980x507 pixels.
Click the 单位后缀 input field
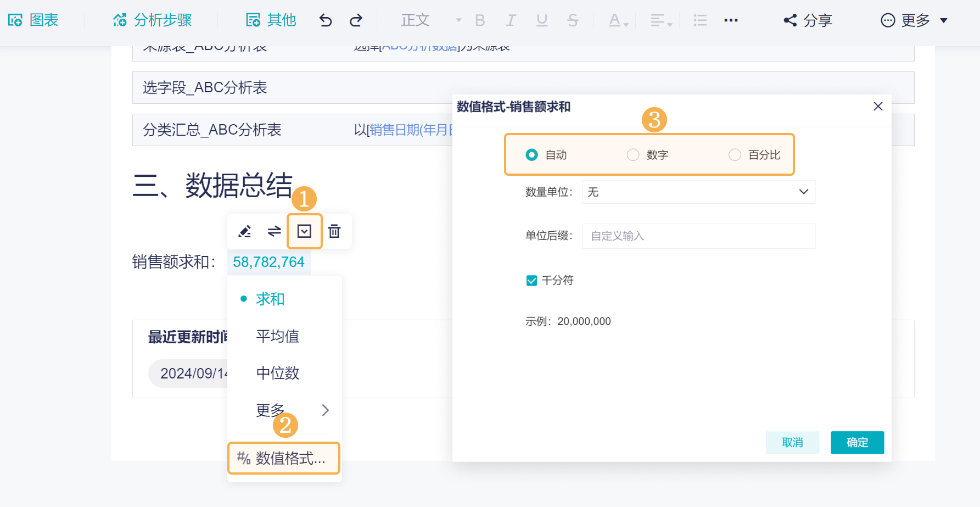(x=698, y=236)
